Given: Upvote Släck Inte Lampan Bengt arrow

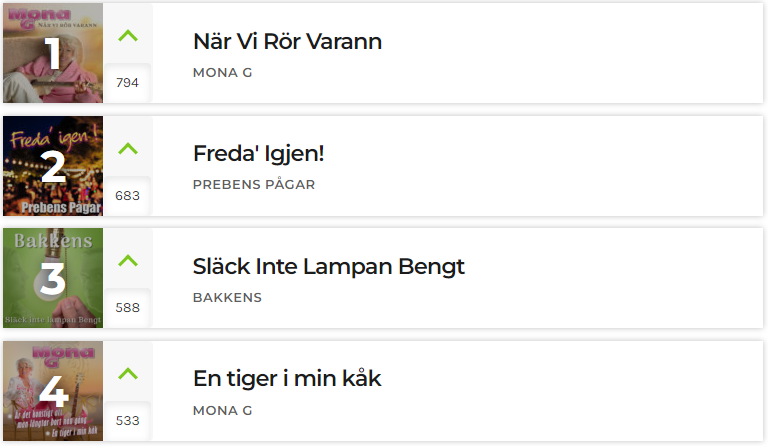Looking at the screenshot, I should pyautogui.click(x=128, y=260).
